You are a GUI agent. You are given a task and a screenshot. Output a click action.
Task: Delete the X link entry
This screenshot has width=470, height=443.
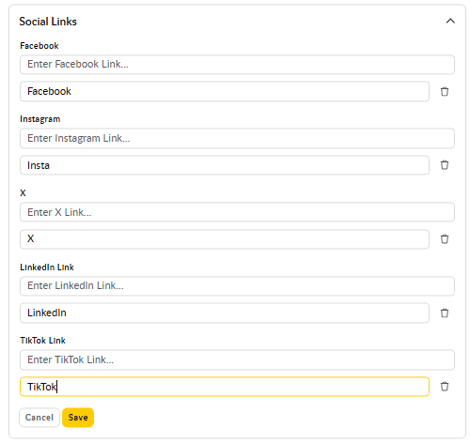click(x=444, y=239)
